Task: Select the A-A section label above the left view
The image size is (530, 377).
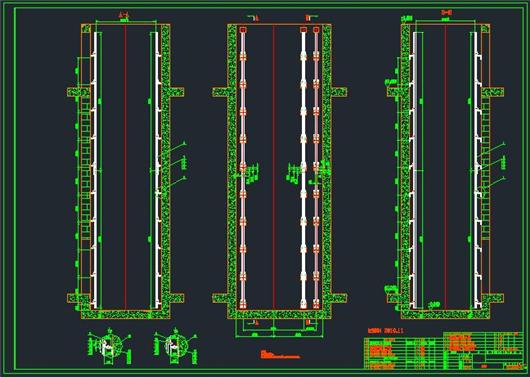Action: pos(124,15)
